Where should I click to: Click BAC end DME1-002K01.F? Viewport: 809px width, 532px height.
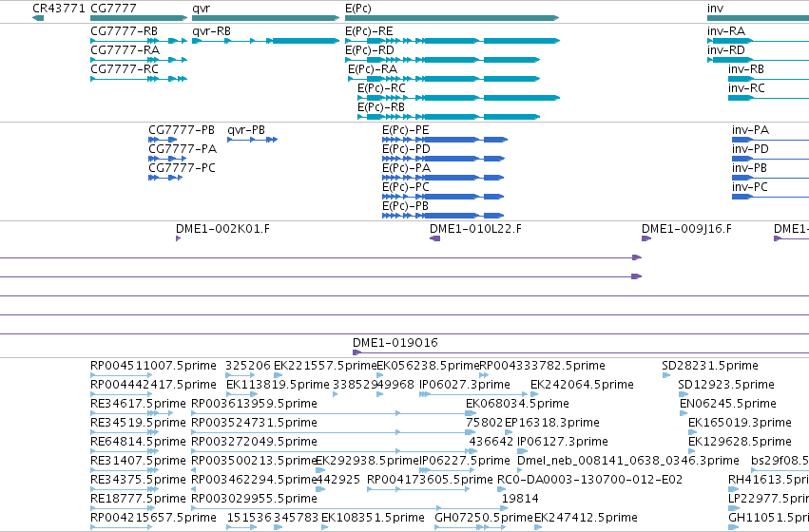click(x=222, y=229)
